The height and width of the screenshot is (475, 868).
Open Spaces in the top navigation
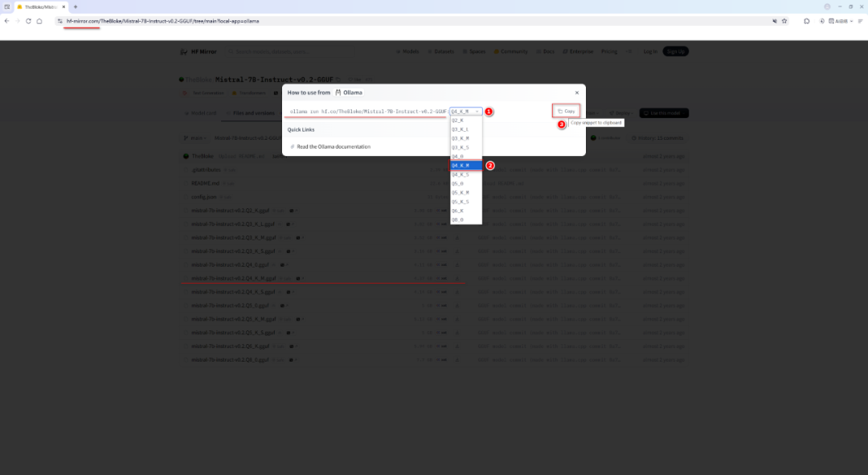pos(474,51)
